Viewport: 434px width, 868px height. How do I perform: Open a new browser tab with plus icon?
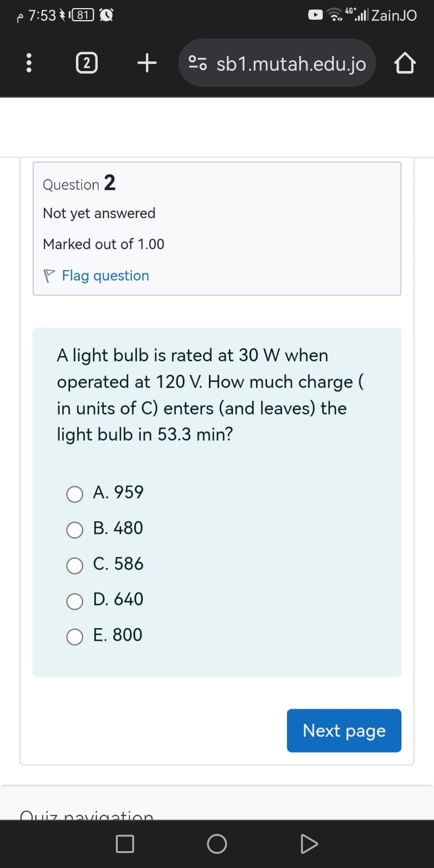click(146, 62)
